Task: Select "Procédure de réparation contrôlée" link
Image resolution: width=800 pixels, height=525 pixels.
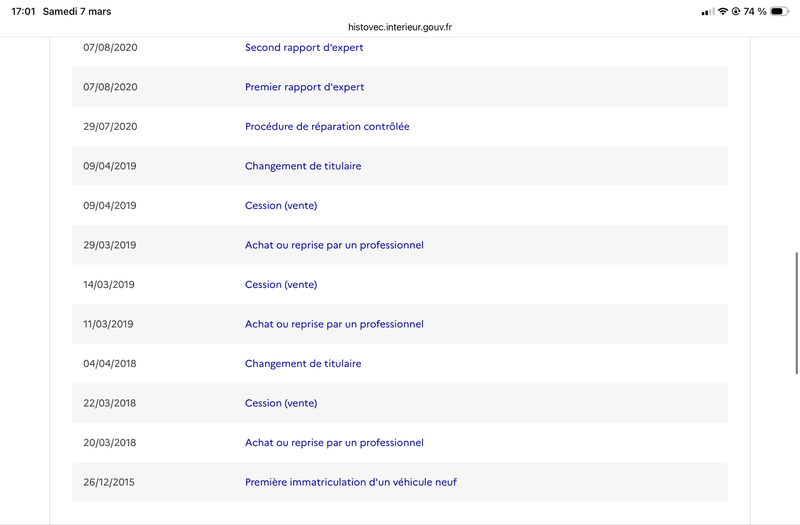Action: (327, 127)
